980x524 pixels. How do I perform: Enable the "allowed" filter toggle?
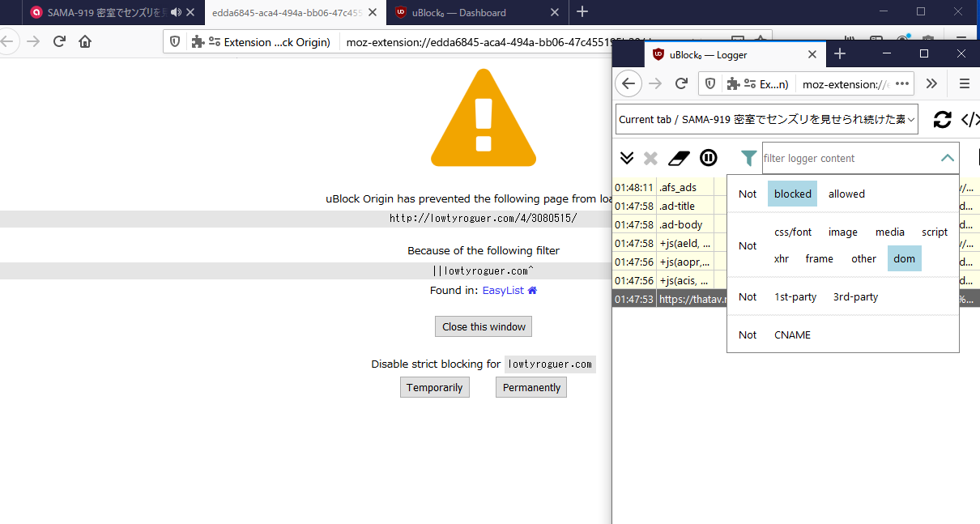click(846, 194)
